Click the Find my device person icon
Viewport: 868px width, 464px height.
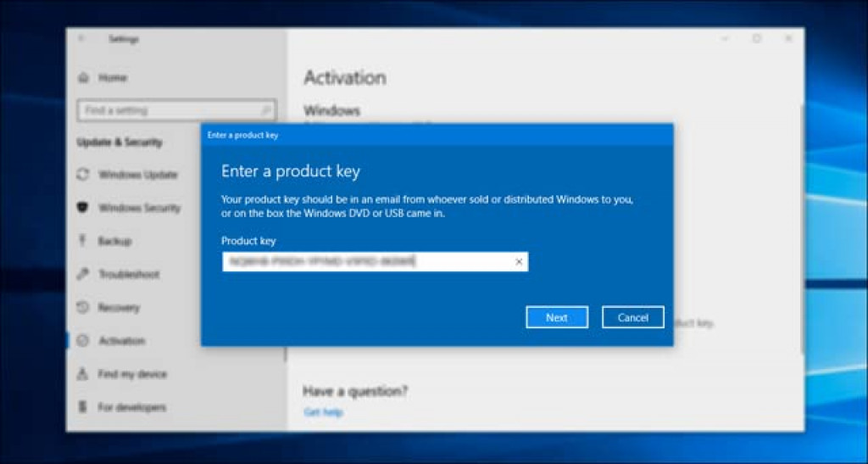pos(83,374)
